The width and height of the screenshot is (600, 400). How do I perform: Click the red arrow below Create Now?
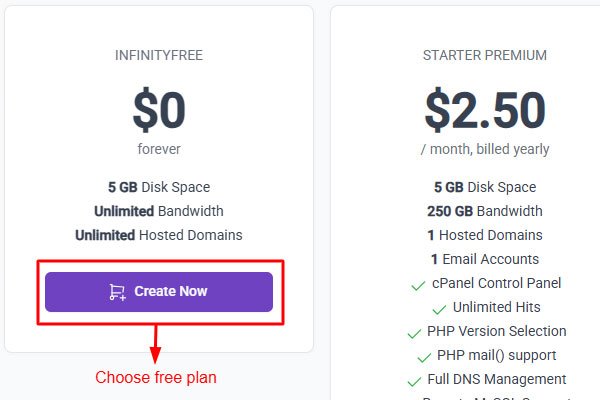point(155,345)
